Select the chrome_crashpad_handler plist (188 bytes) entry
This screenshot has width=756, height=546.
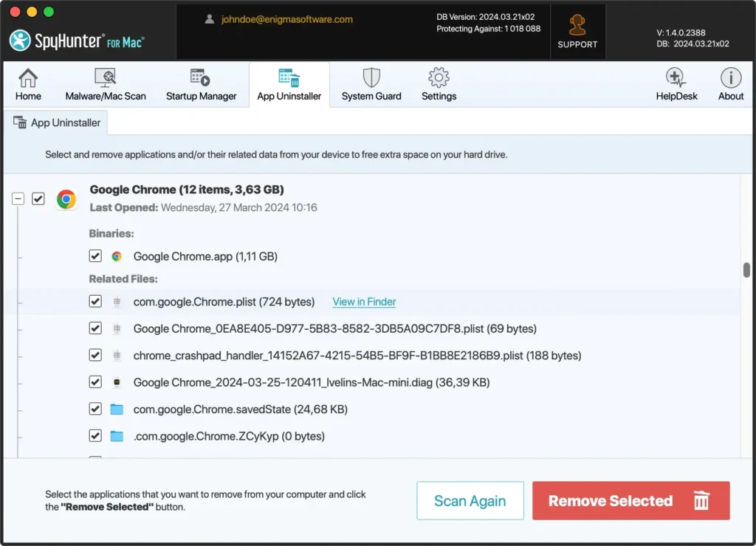click(x=357, y=356)
